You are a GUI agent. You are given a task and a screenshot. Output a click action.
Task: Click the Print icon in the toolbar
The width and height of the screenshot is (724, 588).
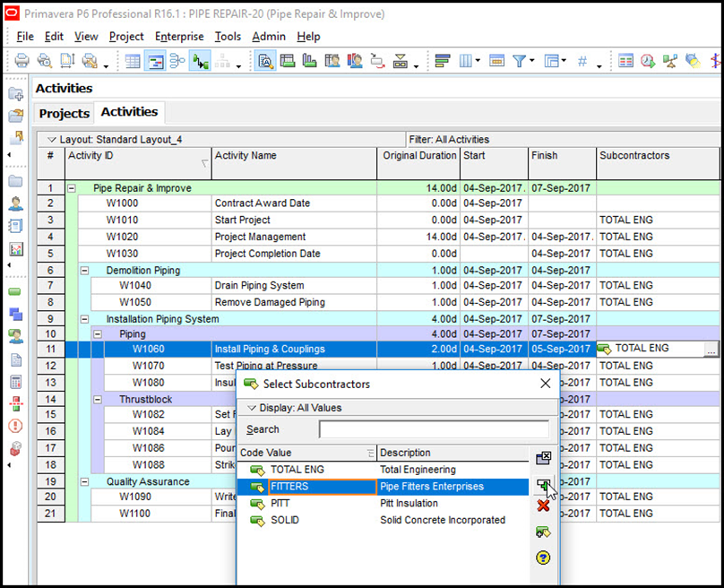point(22,61)
